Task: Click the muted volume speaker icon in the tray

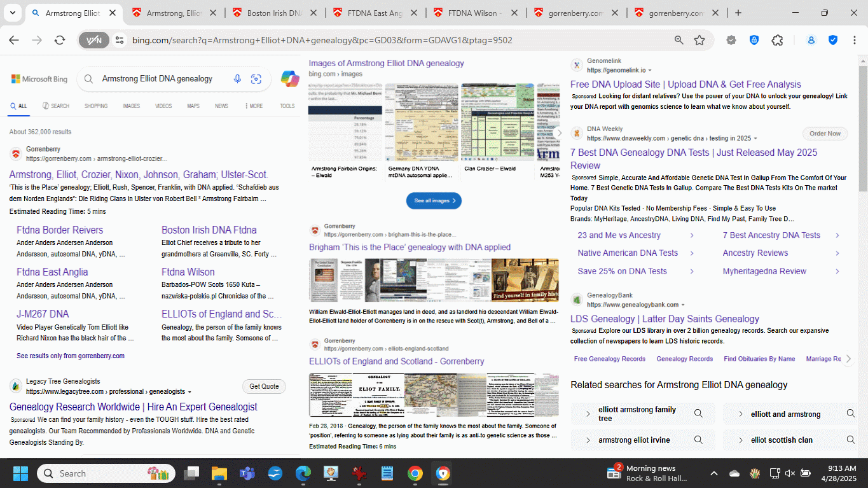Action: [x=790, y=473]
